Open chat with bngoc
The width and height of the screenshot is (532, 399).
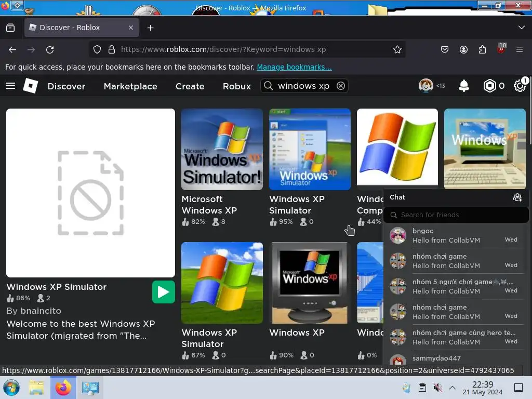pyautogui.click(x=456, y=235)
